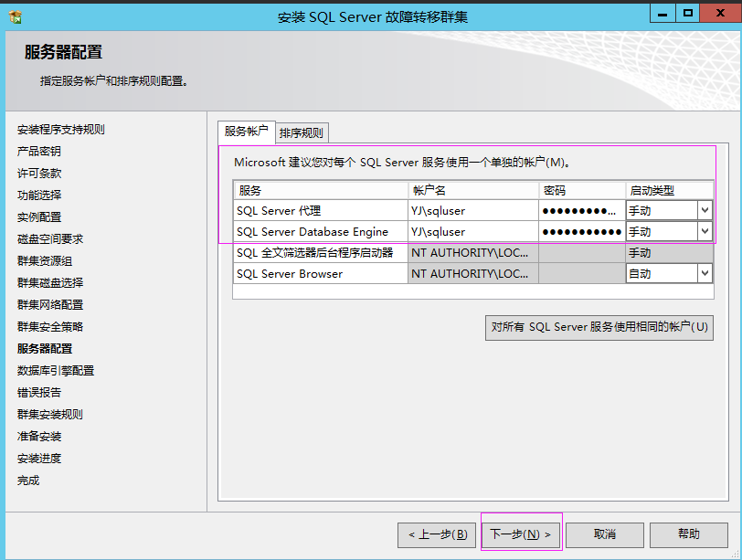Click 下一步(N) button to continue

(521, 534)
